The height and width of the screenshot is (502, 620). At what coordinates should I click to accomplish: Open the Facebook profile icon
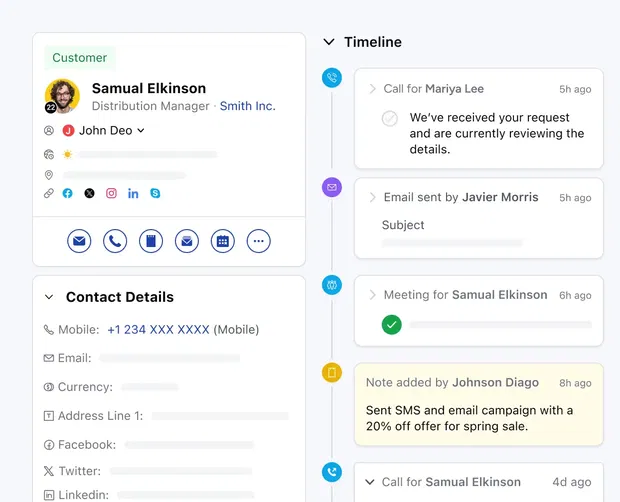(x=68, y=193)
